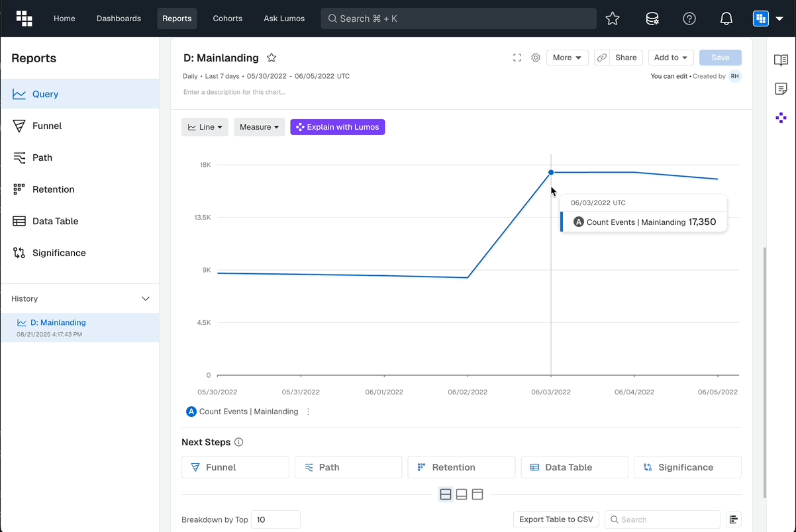Open the notifications bell
The height and width of the screenshot is (532, 796).
pyautogui.click(x=726, y=19)
